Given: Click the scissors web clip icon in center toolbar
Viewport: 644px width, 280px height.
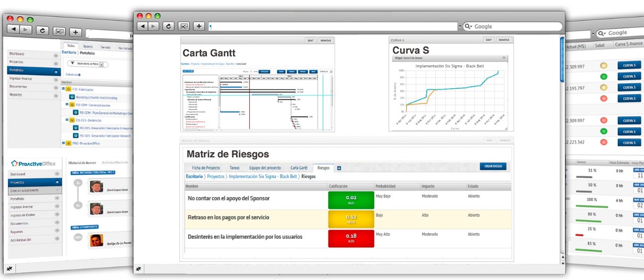Looking at the screenshot, I should 184,27.
